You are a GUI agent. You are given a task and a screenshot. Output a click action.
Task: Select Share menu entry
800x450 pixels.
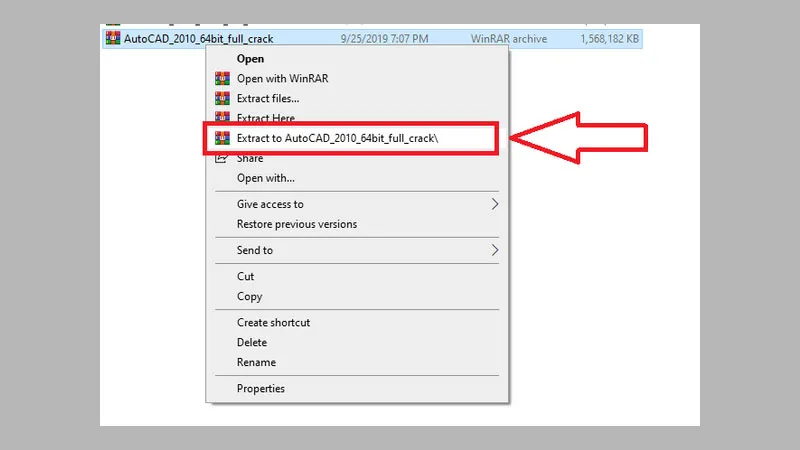(250, 159)
